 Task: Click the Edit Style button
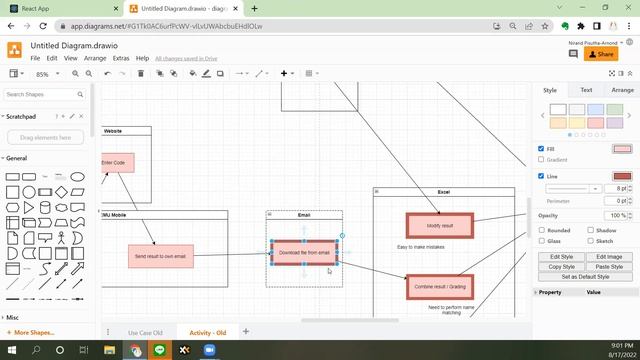[x=561, y=257]
